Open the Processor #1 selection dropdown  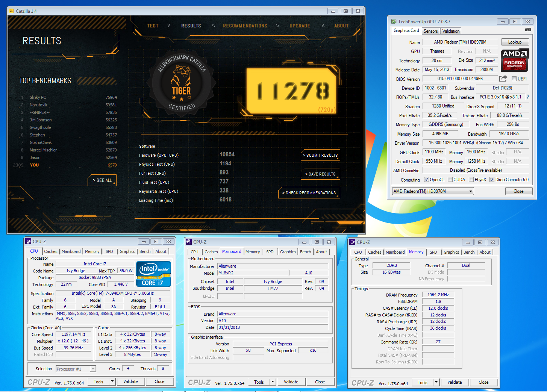click(x=76, y=369)
